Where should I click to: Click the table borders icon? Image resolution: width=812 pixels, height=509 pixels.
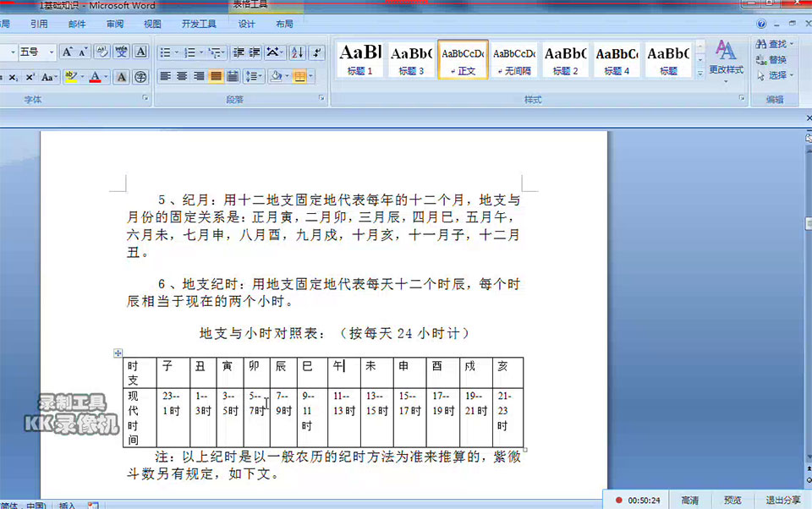pos(299,77)
